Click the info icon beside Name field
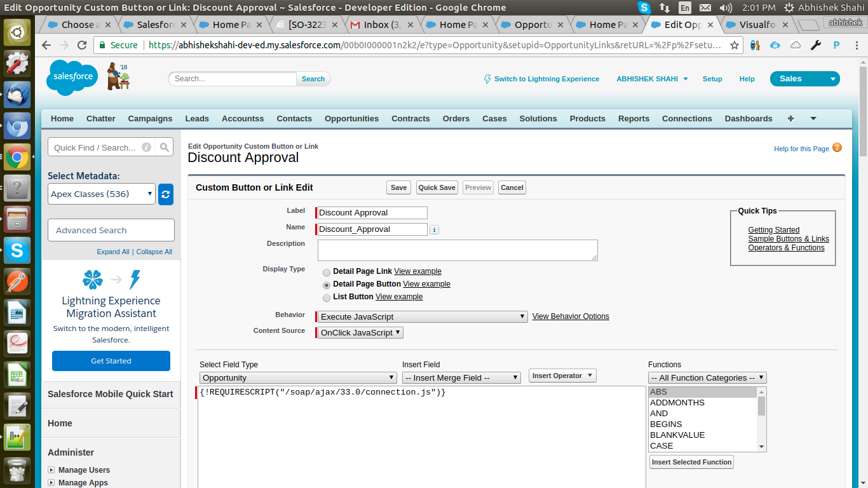This screenshot has height=488, width=868. 434,230
